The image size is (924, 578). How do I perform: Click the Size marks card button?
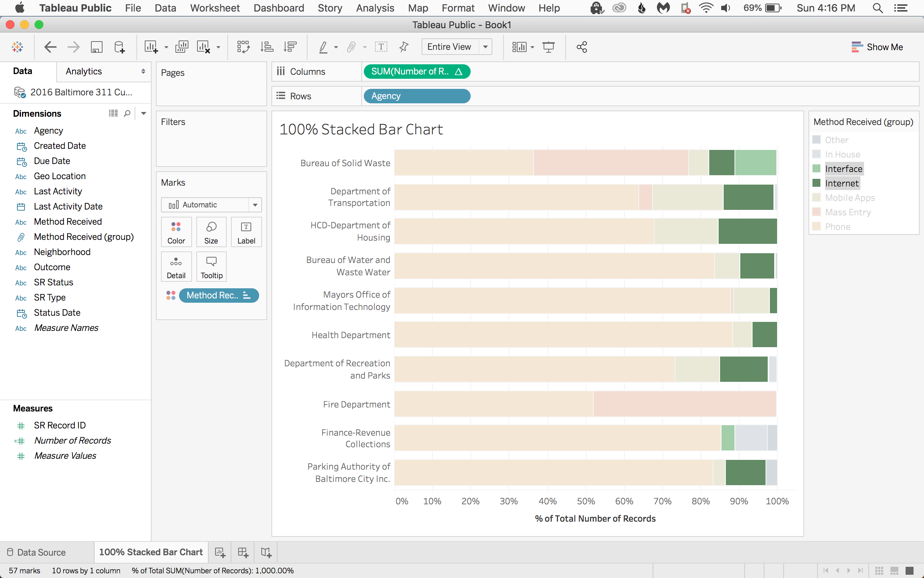[x=211, y=232]
